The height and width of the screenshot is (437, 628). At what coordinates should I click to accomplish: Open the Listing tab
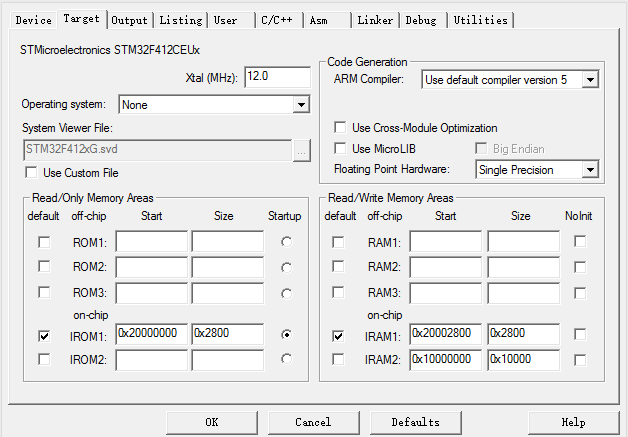(x=181, y=20)
